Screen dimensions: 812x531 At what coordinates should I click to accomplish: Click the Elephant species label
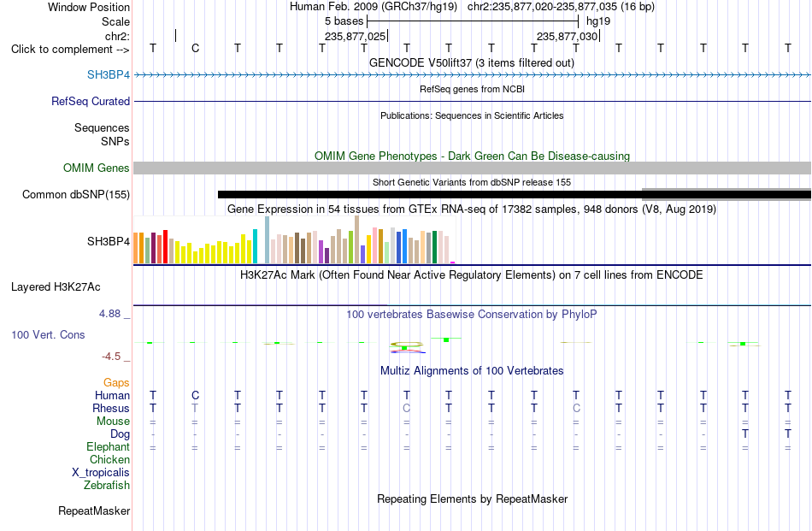(108, 446)
